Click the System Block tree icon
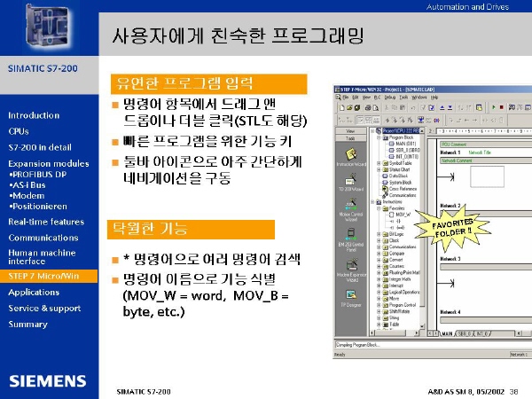The image size is (532, 399). (x=385, y=182)
